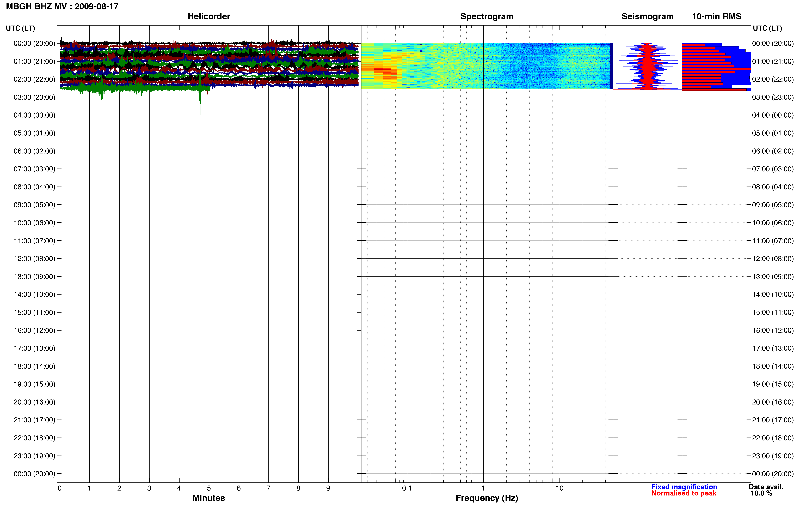Click the 0.1 frequency tick label
Screen dimensions: 812x508
pos(407,488)
